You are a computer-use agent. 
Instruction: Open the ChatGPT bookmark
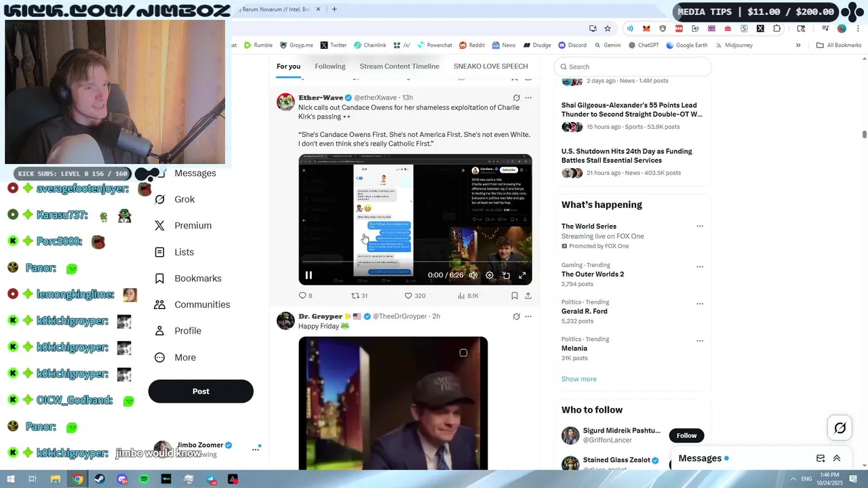point(644,45)
